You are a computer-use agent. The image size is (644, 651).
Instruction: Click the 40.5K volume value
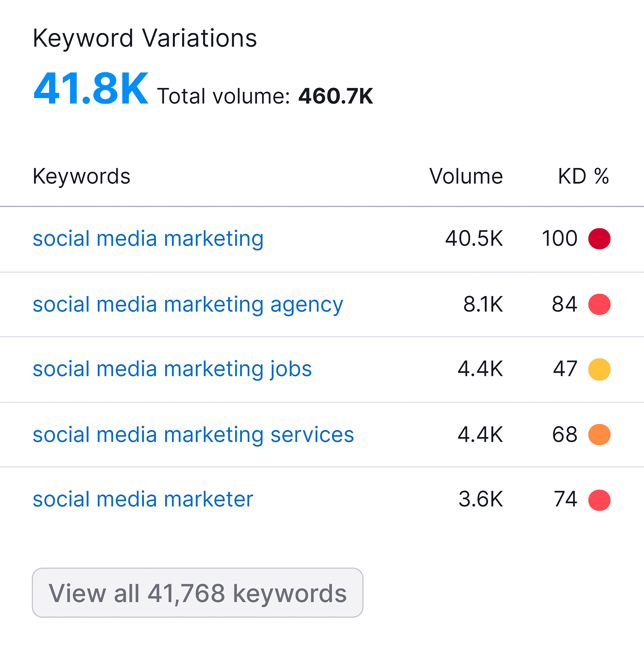pyautogui.click(x=474, y=239)
